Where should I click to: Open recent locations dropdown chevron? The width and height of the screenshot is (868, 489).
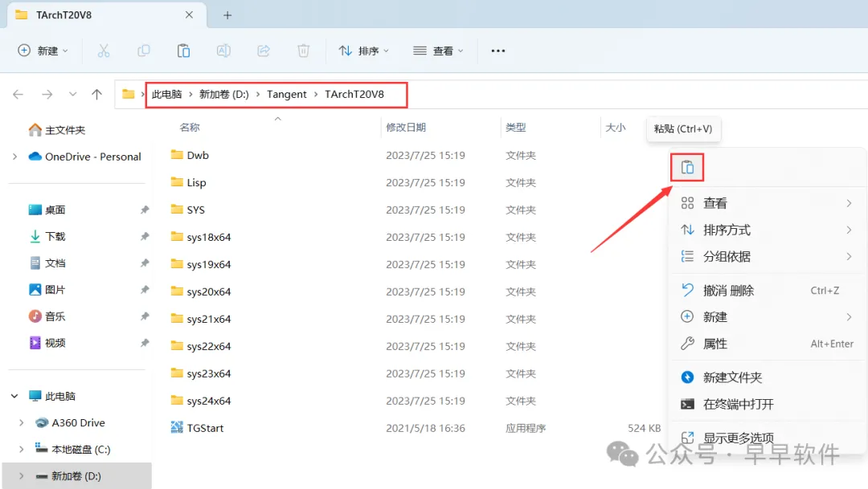point(72,95)
